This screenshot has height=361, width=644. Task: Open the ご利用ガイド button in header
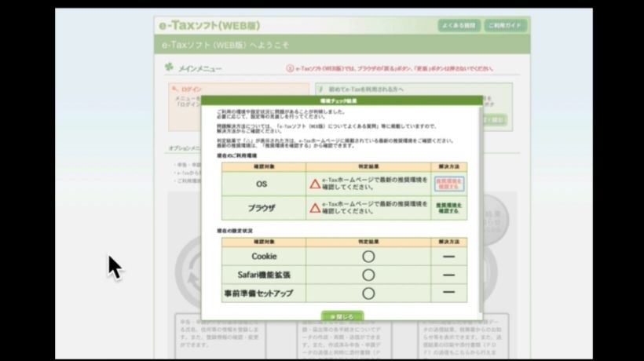click(x=505, y=26)
